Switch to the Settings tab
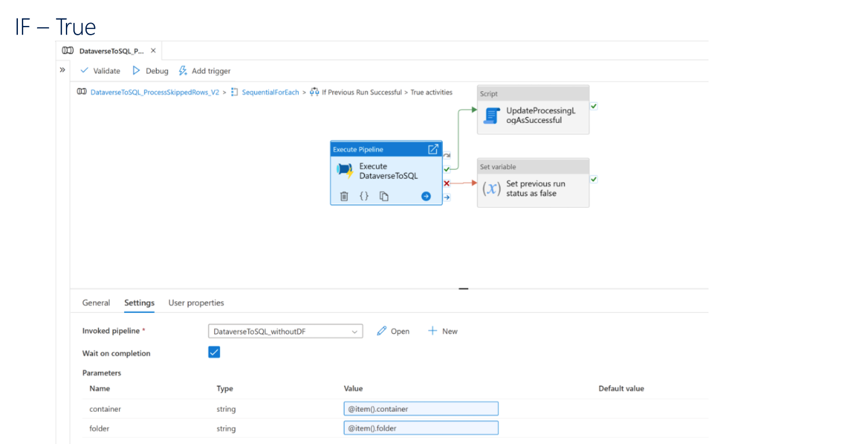 (x=139, y=303)
